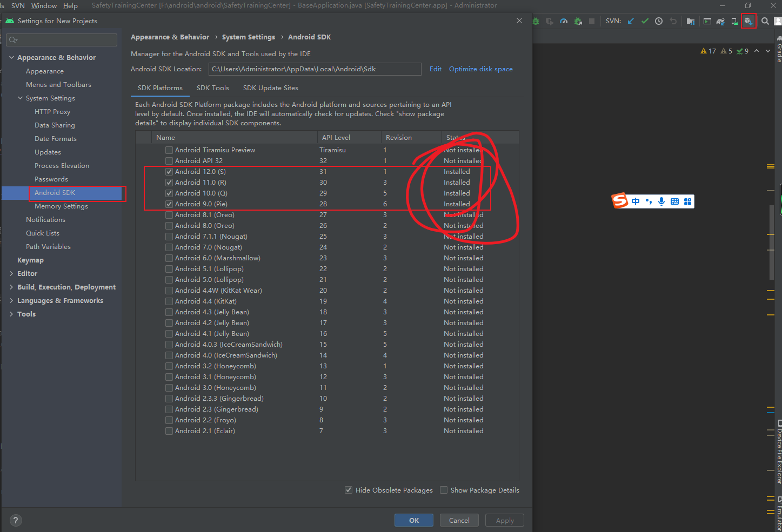
Task: Switch to the SDK Tools tab
Action: pos(212,87)
